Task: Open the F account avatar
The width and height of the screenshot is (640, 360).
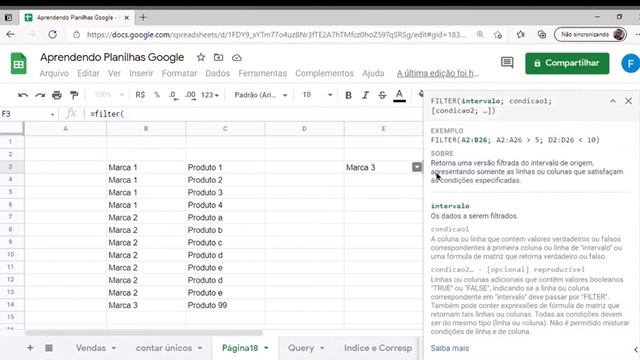Action: tap(630, 64)
